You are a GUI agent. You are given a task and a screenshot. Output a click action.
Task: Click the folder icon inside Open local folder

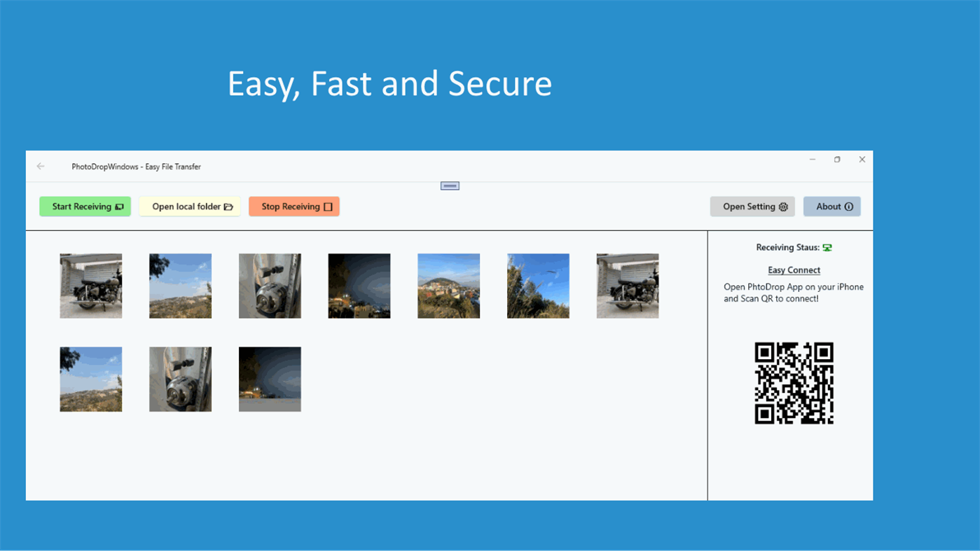click(230, 207)
